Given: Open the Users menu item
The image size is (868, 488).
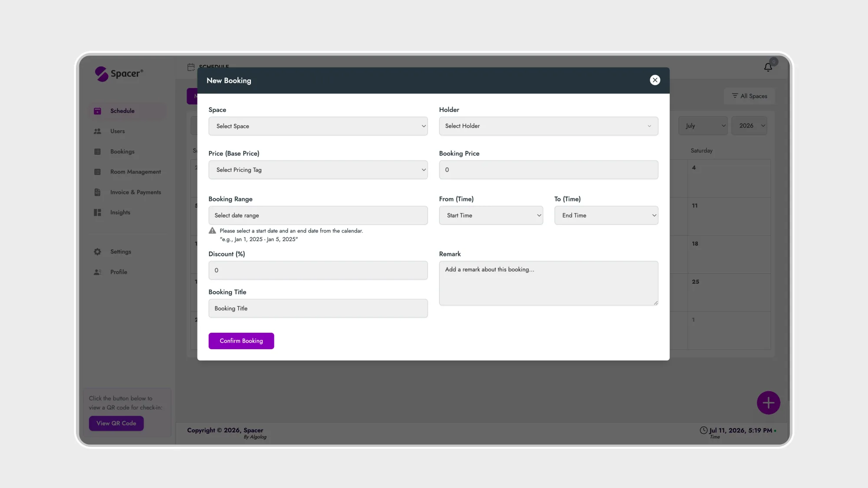Looking at the screenshot, I should coord(117,131).
